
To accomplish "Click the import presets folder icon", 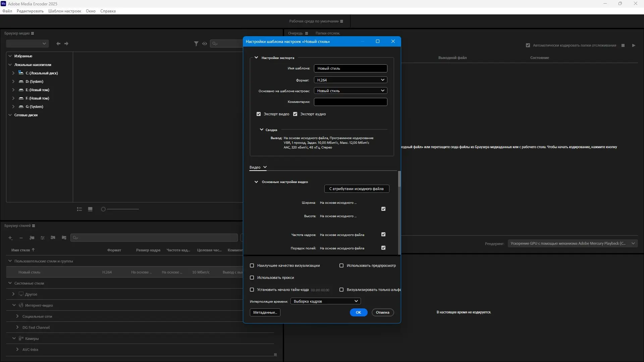I will point(53,238).
